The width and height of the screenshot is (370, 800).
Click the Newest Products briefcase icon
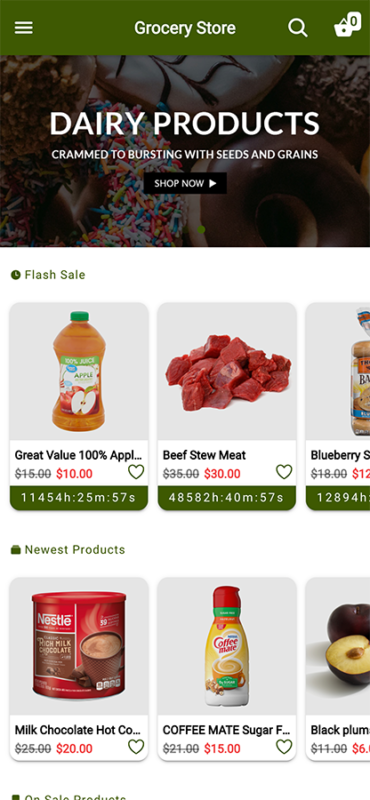[x=16, y=549]
